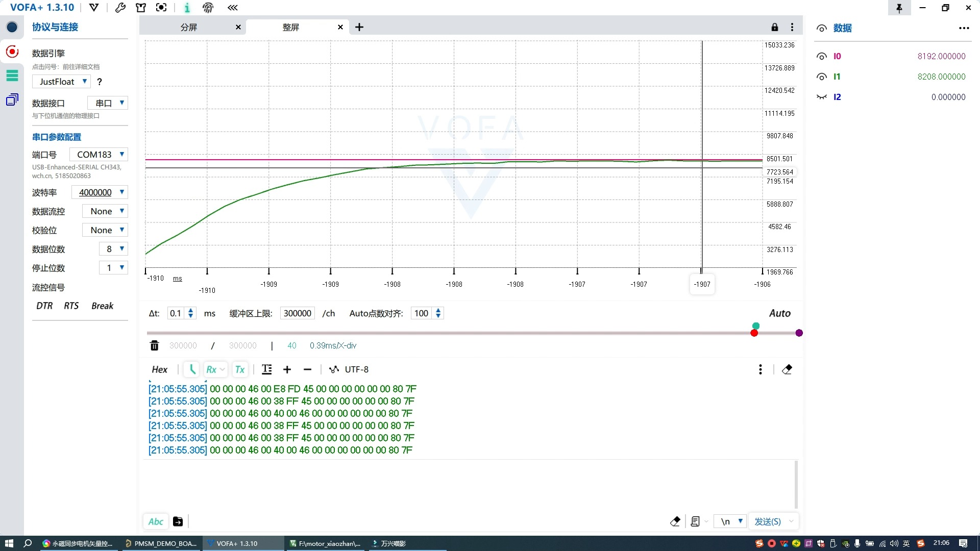This screenshot has height=551, width=980.
Task: Open data bits 8 dropdown
Action: click(113, 249)
